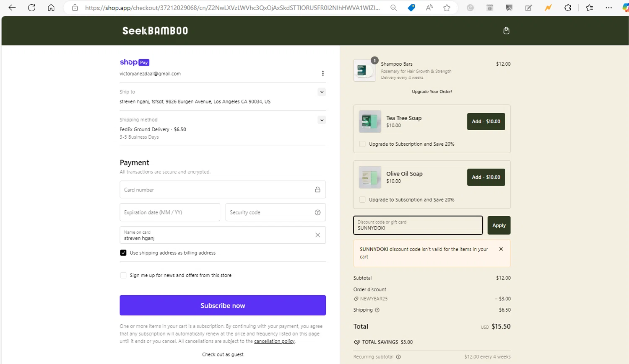This screenshot has height=364, width=629.
Task: Click the NEWYEAR25 discount tag
Action: point(371,299)
